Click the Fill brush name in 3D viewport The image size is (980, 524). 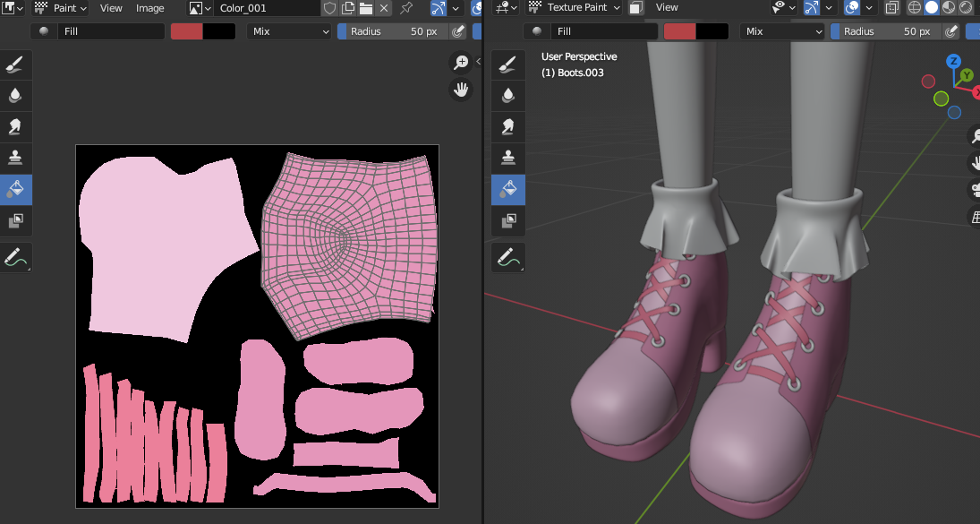click(x=604, y=31)
